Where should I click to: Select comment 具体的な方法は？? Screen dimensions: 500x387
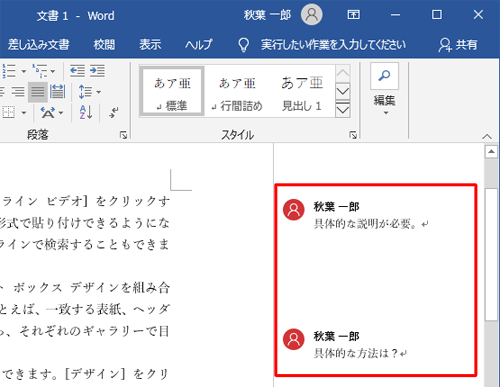(x=360, y=353)
